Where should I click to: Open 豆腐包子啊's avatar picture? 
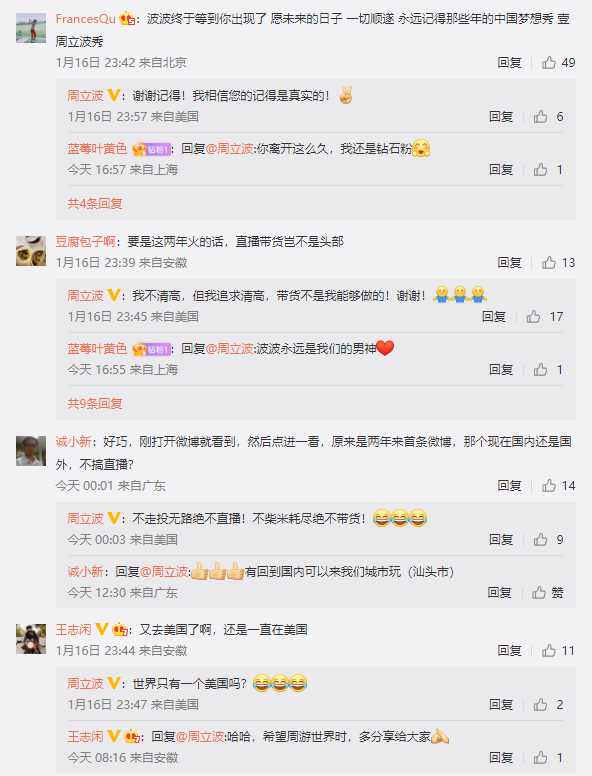point(31,251)
